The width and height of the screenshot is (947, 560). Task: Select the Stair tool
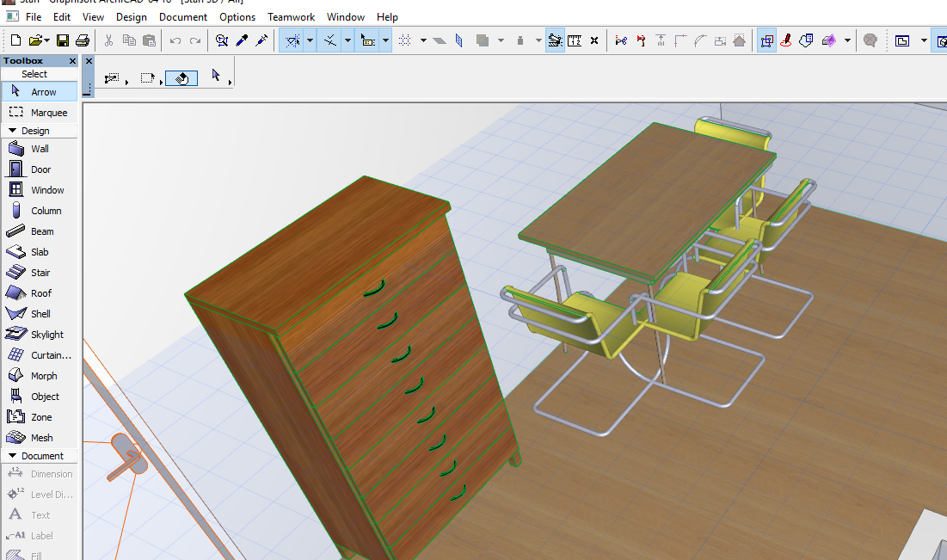[x=40, y=273]
